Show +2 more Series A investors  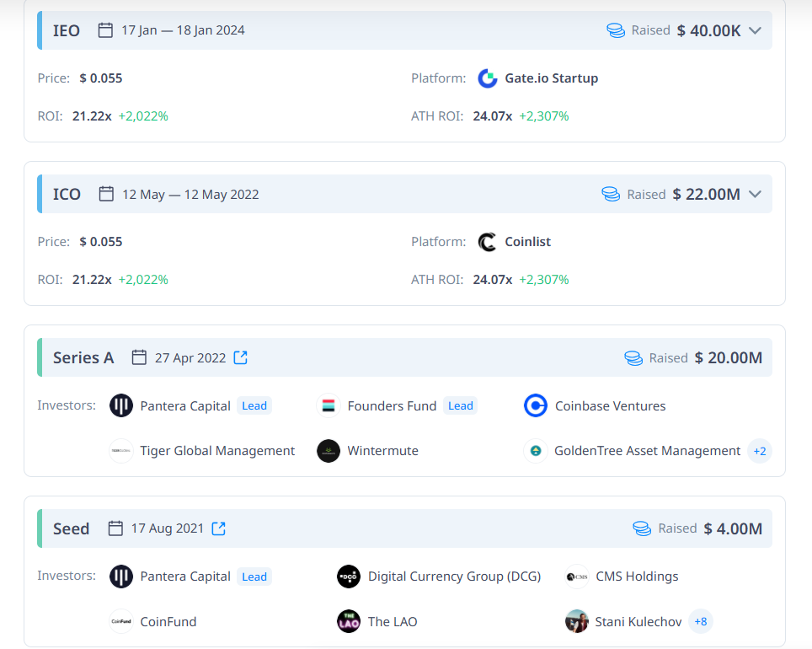click(760, 451)
